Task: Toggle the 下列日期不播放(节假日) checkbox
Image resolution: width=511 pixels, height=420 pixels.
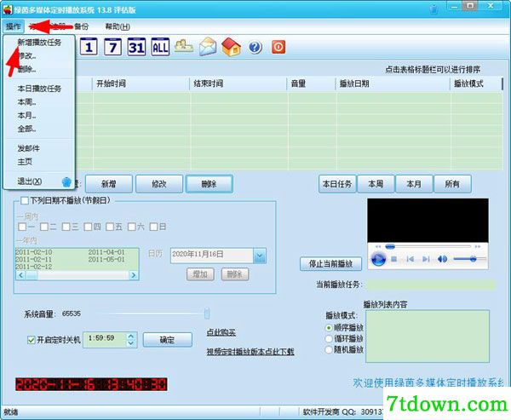Action: click(x=25, y=200)
